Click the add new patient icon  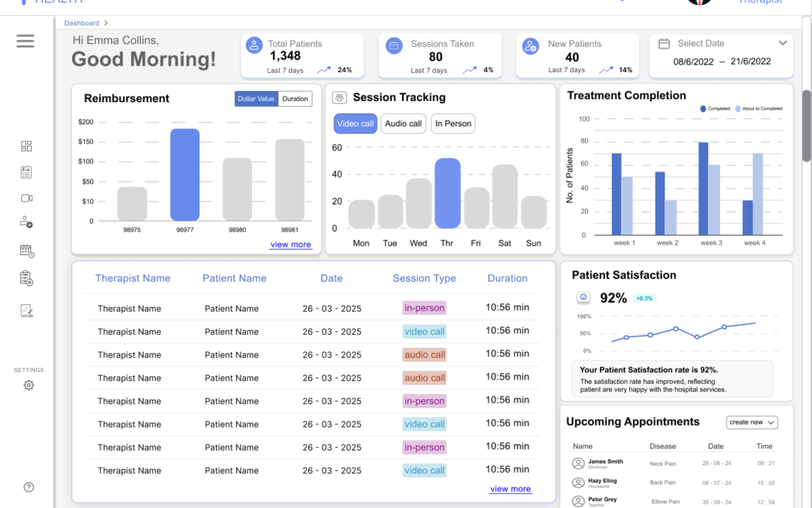click(x=26, y=222)
